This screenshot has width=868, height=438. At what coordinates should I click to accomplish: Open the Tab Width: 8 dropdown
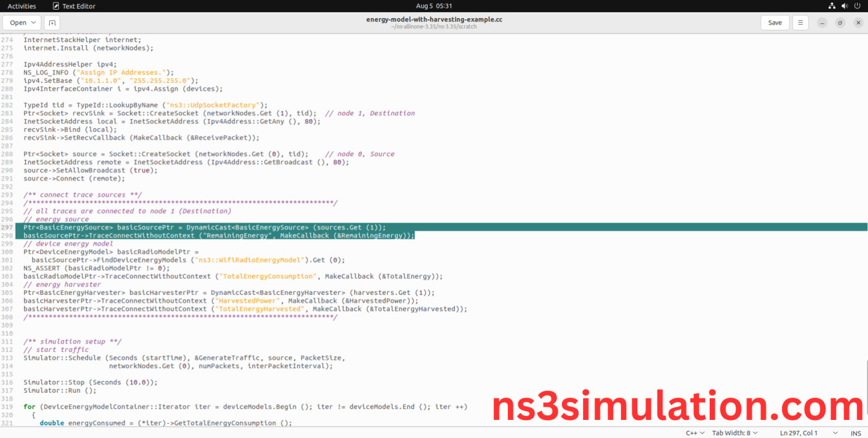(734, 432)
